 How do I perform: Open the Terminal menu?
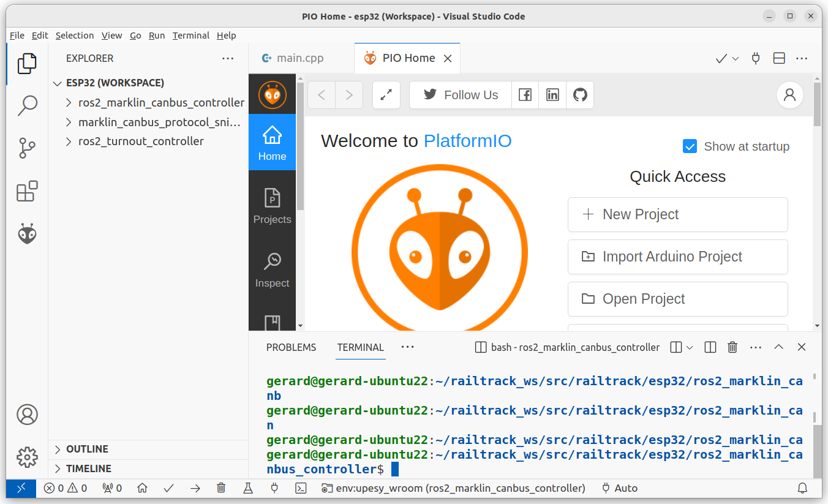pyautogui.click(x=190, y=36)
